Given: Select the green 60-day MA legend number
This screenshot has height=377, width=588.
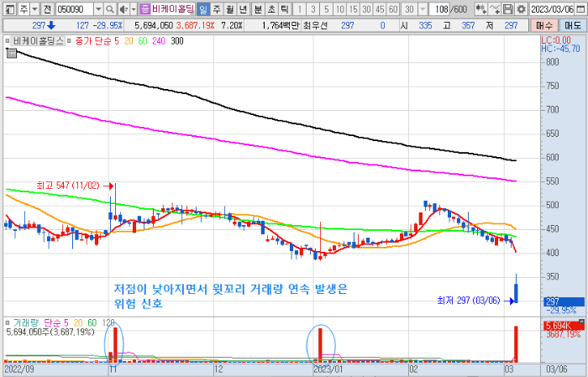Looking at the screenshot, I should [x=143, y=41].
